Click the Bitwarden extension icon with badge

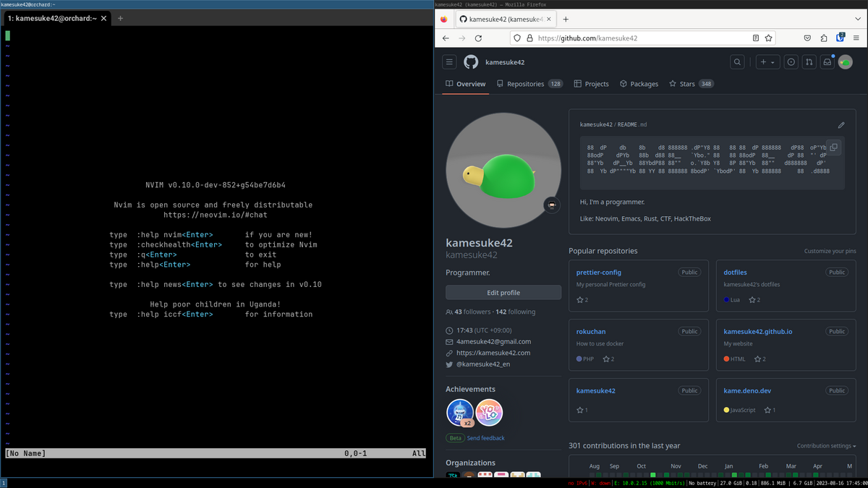[x=841, y=37]
